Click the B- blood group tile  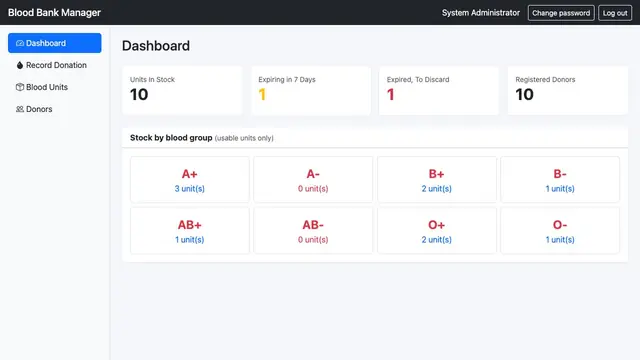[x=560, y=180]
